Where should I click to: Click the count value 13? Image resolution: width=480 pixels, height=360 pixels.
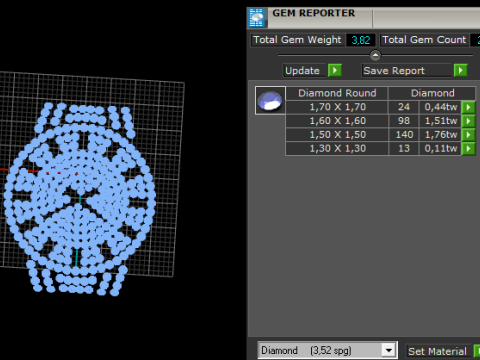click(404, 148)
